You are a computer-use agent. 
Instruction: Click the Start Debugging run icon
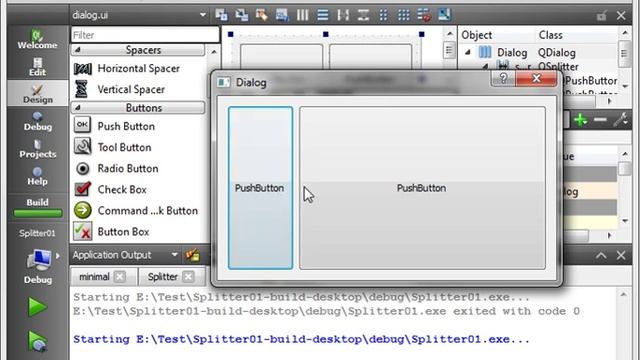coord(37,341)
